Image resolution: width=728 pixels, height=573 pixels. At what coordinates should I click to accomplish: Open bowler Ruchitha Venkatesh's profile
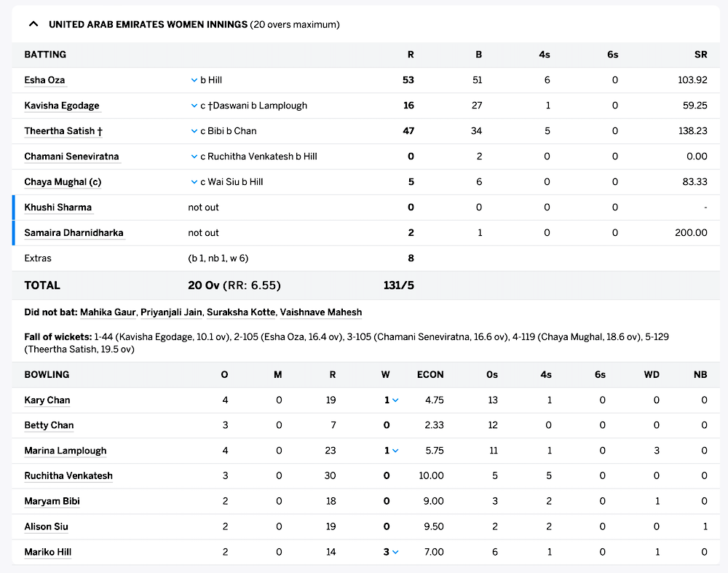click(68, 475)
